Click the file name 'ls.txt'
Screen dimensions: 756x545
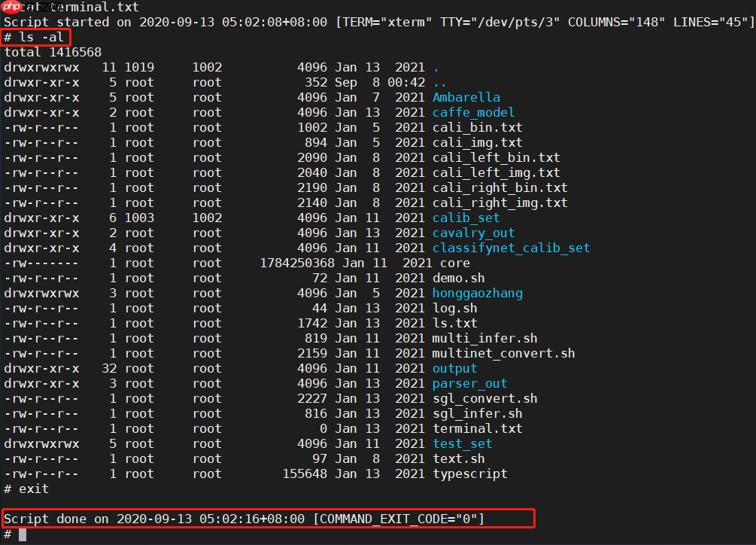(454, 323)
